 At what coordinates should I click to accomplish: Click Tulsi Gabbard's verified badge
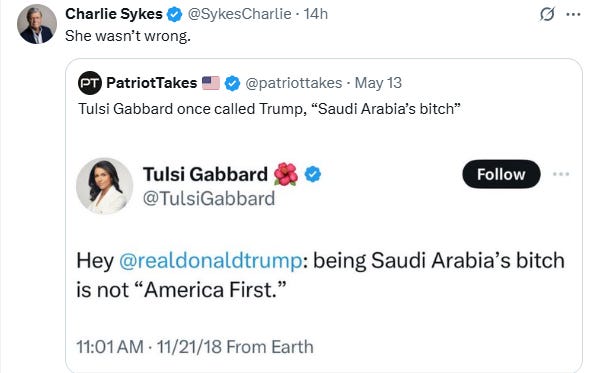click(x=312, y=174)
